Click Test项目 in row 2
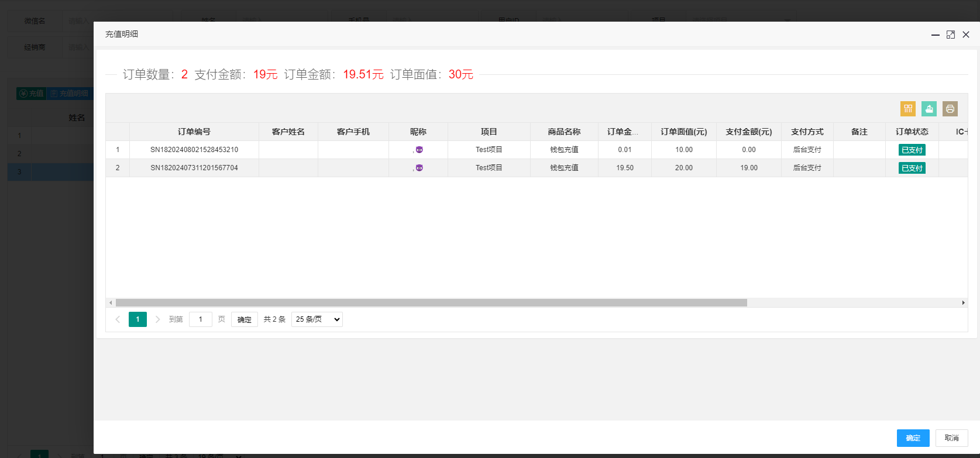The height and width of the screenshot is (458, 980). [489, 168]
